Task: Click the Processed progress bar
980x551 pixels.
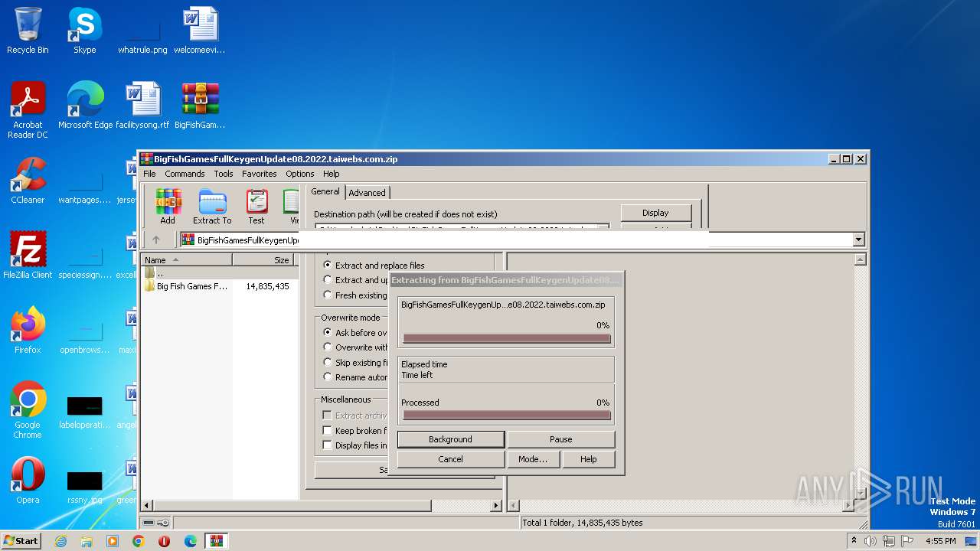Action: (x=507, y=416)
